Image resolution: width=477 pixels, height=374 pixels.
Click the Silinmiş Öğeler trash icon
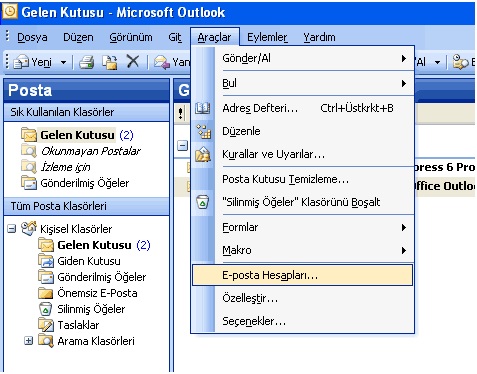click(46, 309)
